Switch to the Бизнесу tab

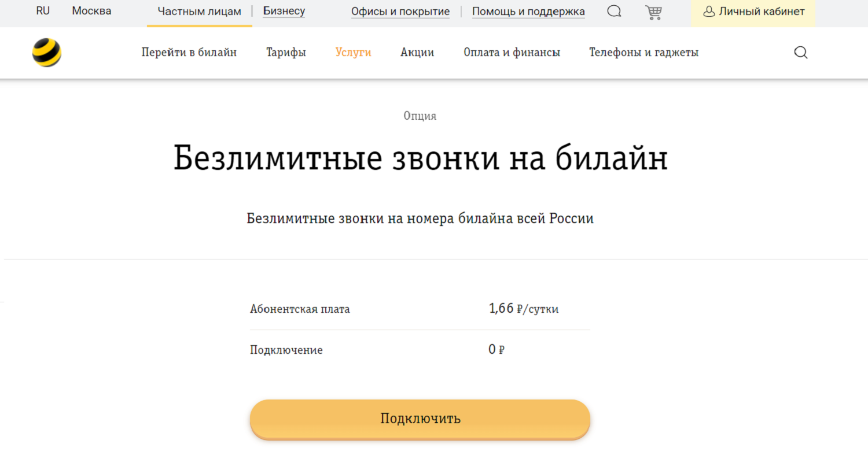pyautogui.click(x=284, y=10)
